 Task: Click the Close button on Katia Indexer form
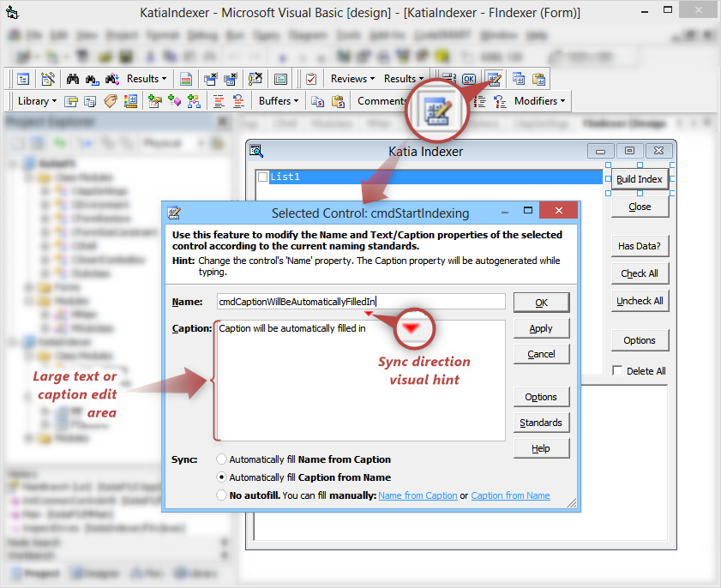coord(640,207)
